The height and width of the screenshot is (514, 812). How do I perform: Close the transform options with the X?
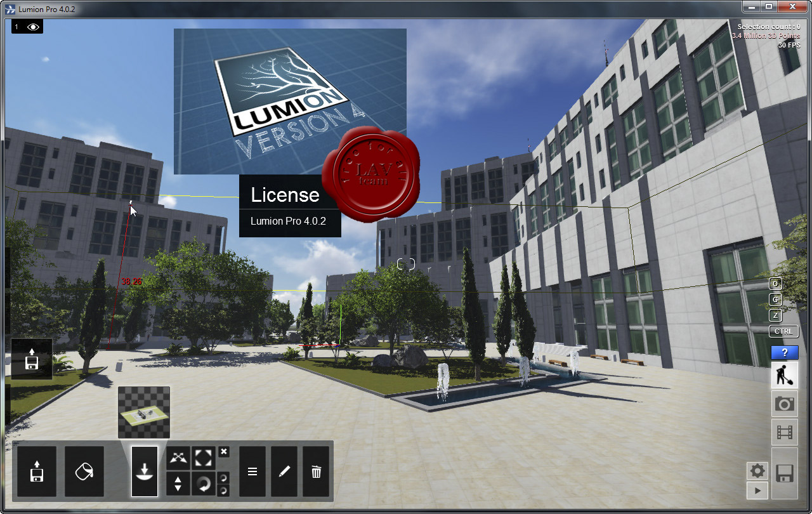tap(224, 452)
